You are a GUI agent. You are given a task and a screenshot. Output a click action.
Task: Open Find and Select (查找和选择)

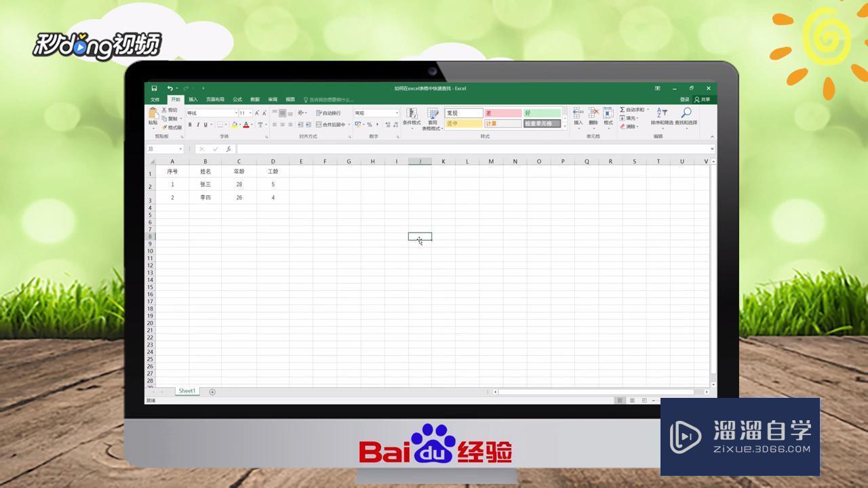(686, 117)
